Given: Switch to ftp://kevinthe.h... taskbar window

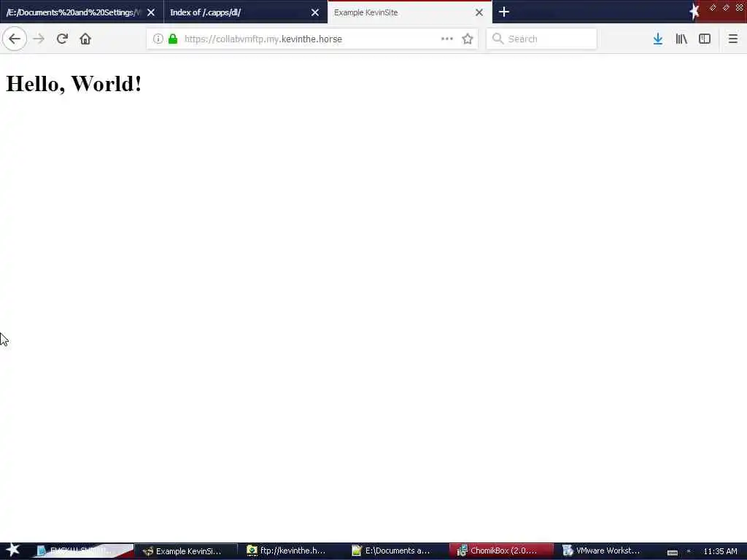Looking at the screenshot, I should [289, 551].
